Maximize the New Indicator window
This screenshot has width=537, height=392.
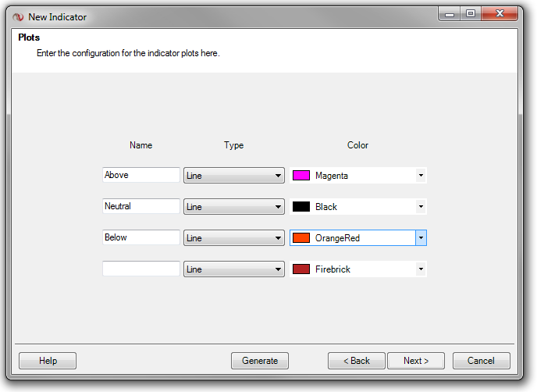(x=471, y=14)
